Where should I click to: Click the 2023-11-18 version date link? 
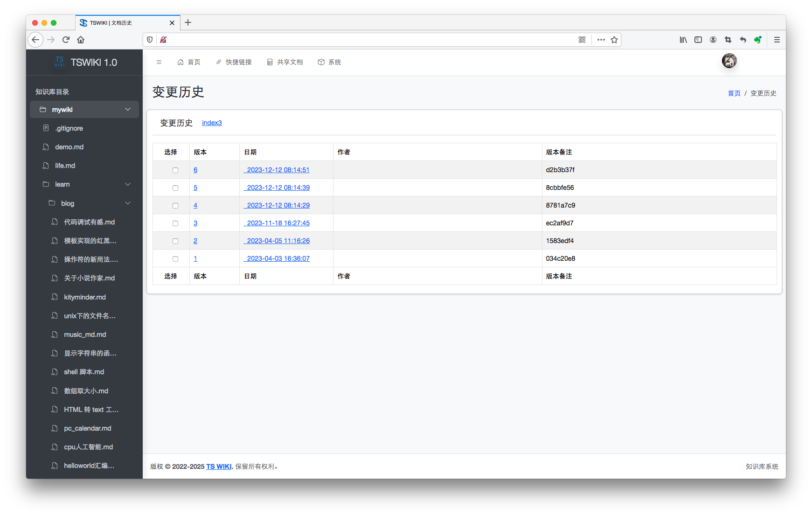pos(277,223)
